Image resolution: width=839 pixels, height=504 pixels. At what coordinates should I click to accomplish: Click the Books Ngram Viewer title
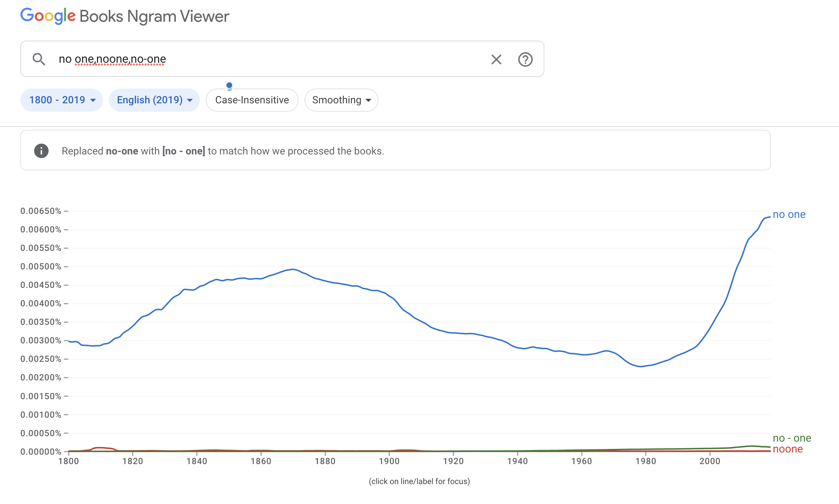coord(154,16)
